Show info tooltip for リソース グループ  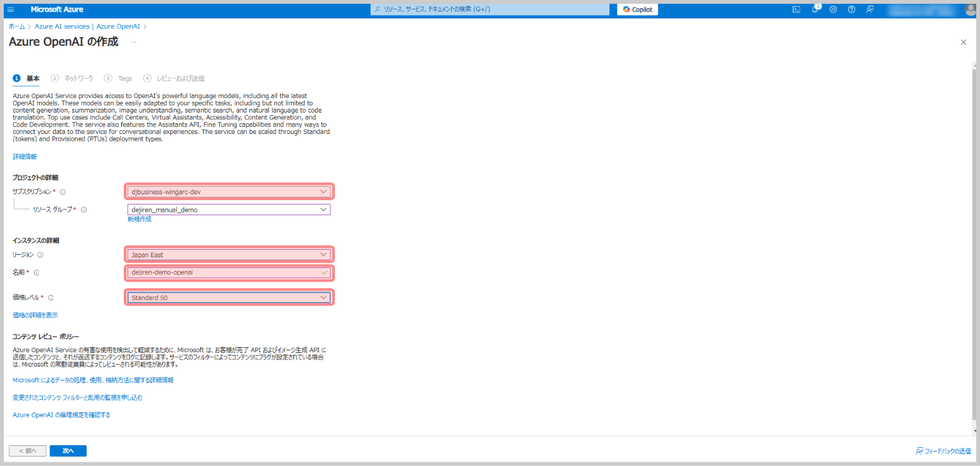pyautogui.click(x=84, y=210)
